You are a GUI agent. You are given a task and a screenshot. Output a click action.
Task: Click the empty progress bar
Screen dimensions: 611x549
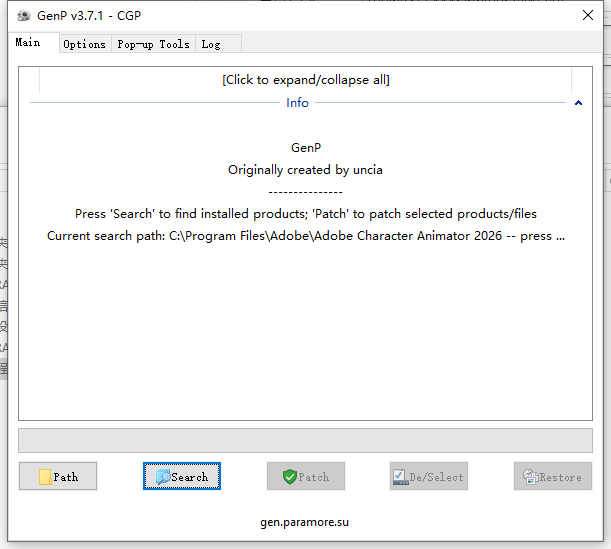(305, 440)
